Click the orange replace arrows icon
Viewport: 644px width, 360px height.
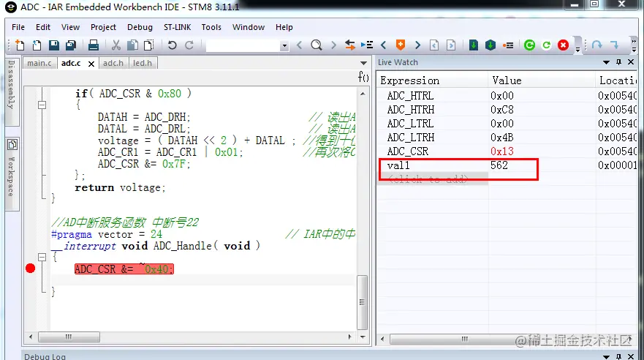350,45
